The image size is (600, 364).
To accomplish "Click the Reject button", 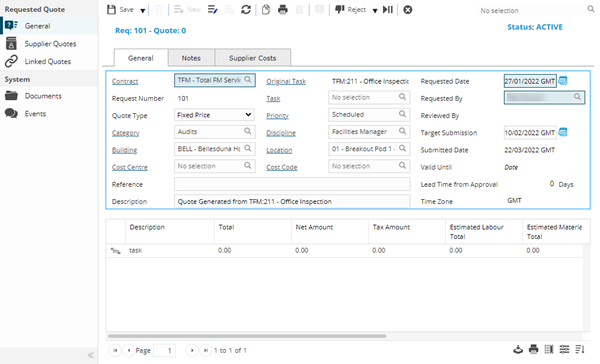I will coord(351,10).
